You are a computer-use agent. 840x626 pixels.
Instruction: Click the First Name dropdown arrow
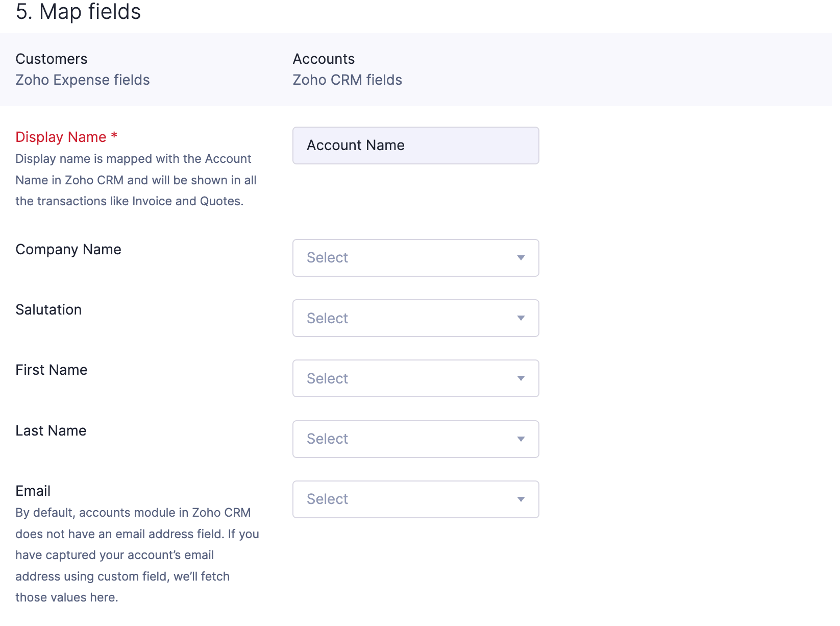coord(521,378)
